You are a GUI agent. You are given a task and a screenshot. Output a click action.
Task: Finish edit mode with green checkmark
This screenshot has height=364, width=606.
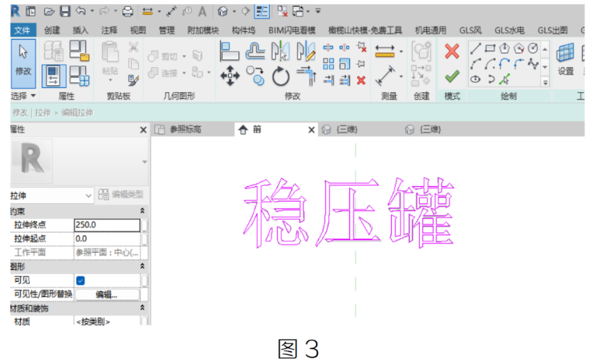pos(452,76)
